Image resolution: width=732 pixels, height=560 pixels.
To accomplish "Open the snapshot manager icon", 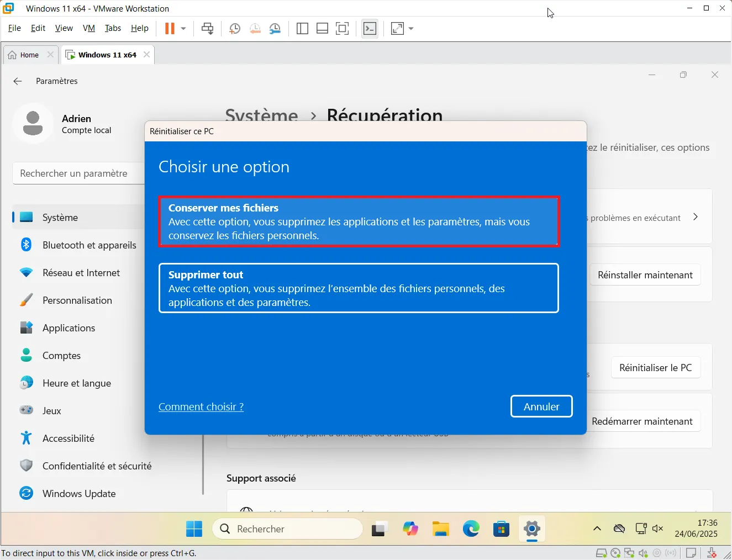I will click(275, 29).
